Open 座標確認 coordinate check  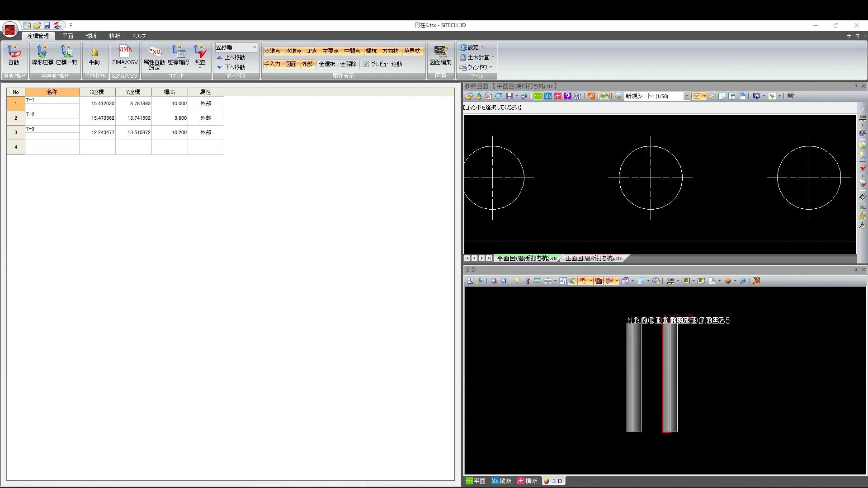(x=179, y=55)
